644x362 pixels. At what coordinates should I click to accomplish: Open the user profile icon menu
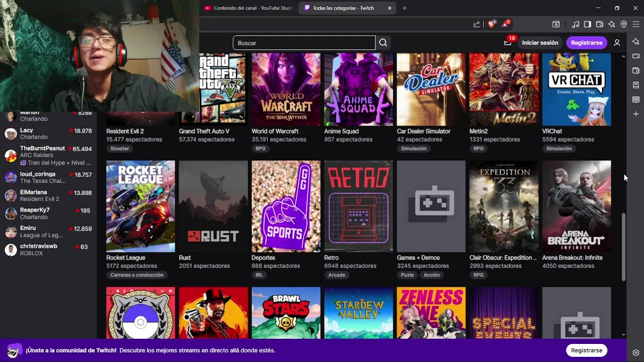tap(617, 43)
